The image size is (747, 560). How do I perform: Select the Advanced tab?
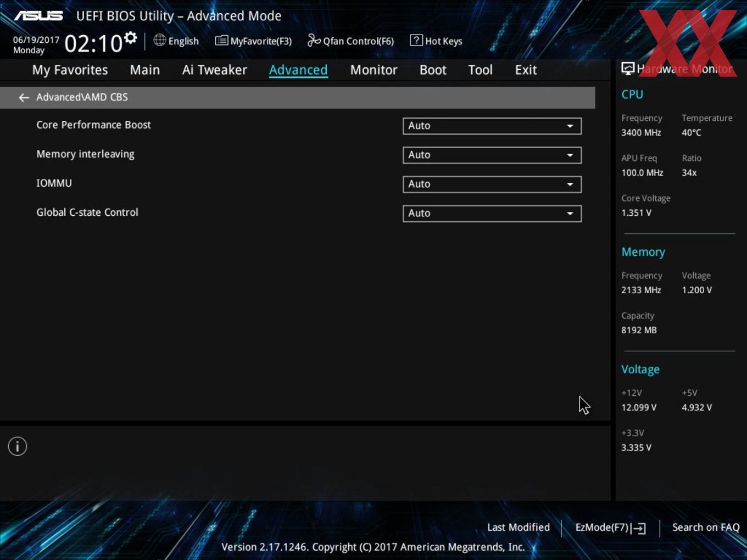coord(298,70)
